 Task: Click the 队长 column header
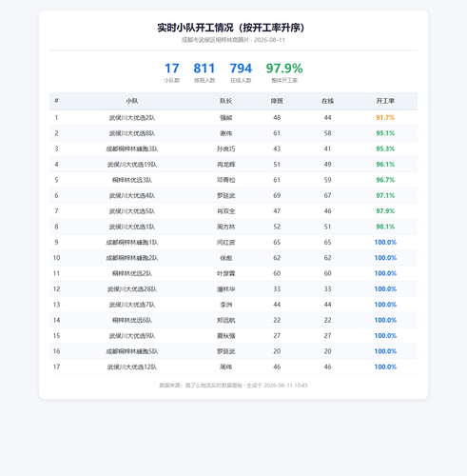click(x=226, y=101)
